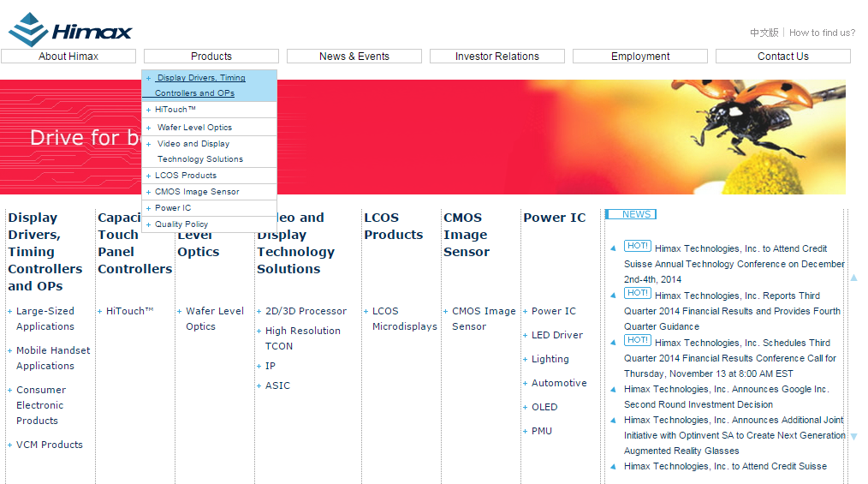
Task: Open News & Events menu
Action: (x=354, y=57)
